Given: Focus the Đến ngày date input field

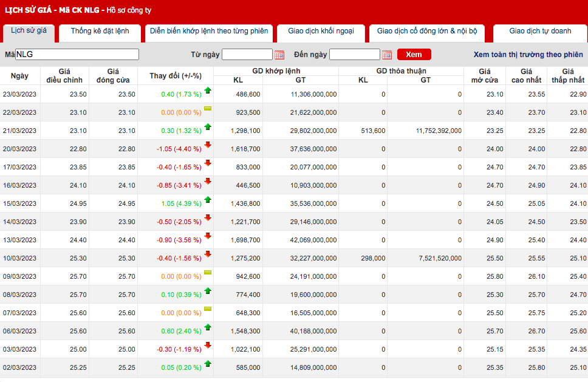Looking at the screenshot, I should tap(354, 55).
